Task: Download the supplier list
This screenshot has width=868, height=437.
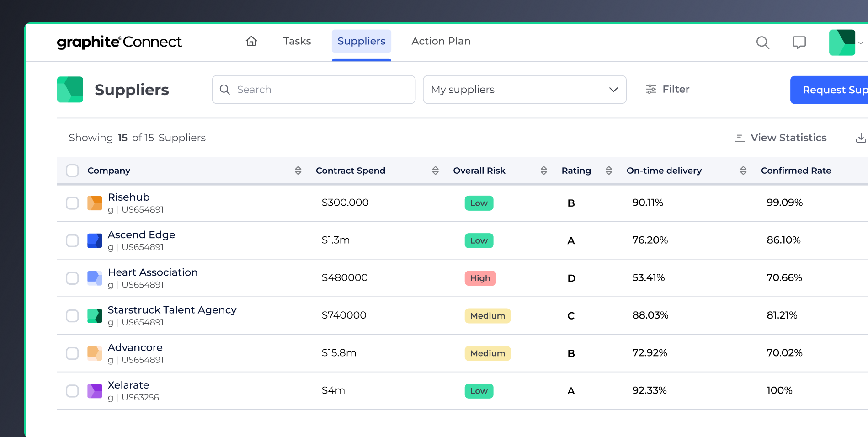Action: point(861,138)
